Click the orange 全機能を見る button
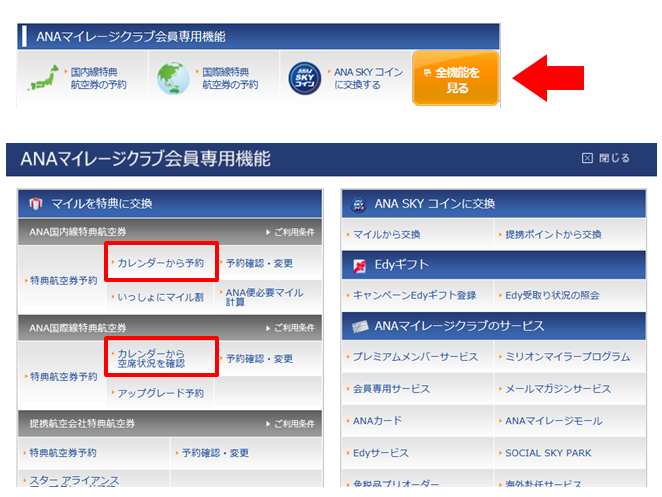This screenshot has width=662, height=497. 456,79
